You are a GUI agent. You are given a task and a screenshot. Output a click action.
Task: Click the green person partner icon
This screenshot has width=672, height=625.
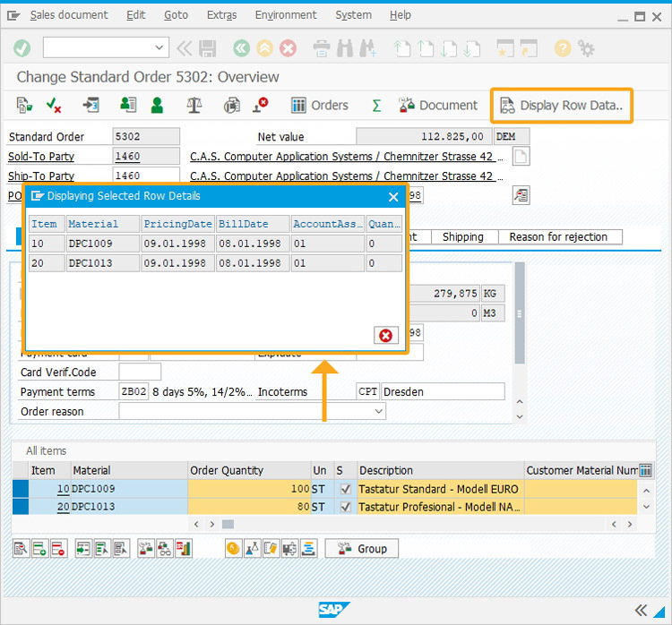(157, 105)
